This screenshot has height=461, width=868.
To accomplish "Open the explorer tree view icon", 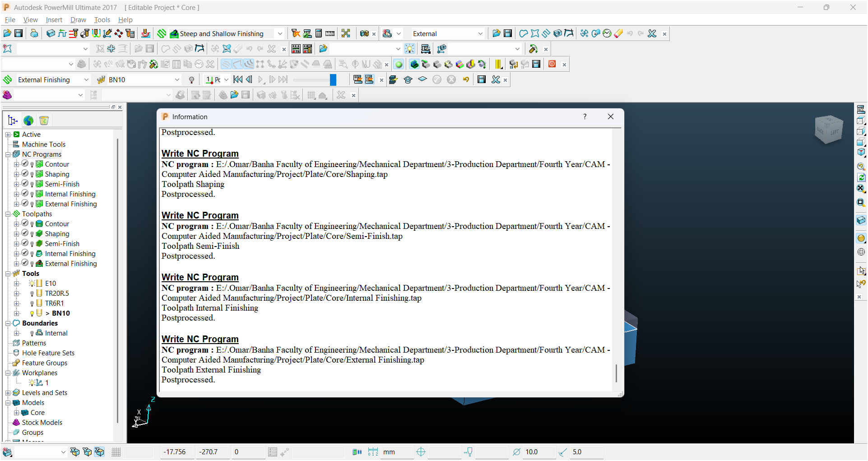I will (x=13, y=121).
